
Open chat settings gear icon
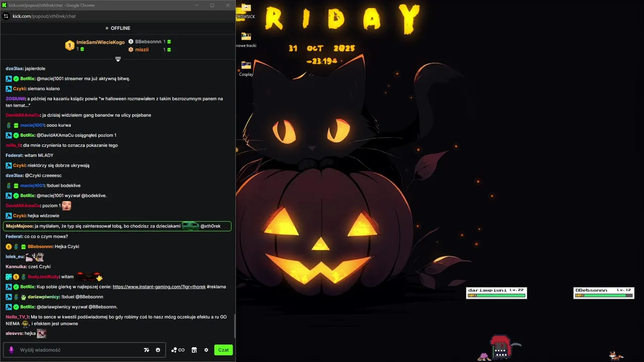tap(206, 350)
